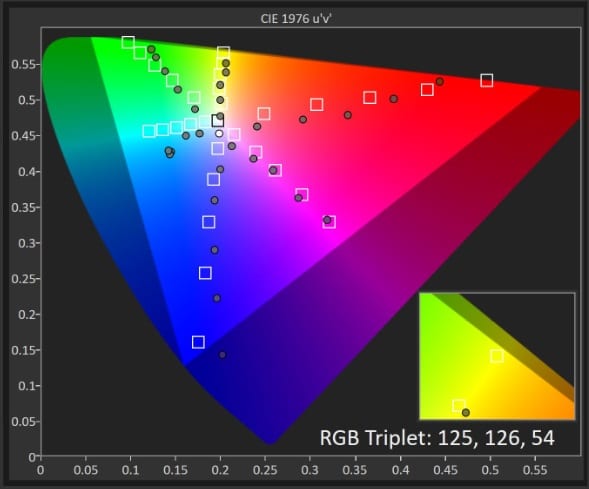Select the upper target square in the inset
Screen dimensions: 589x489
pyautogui.click(x=497, y=356)
